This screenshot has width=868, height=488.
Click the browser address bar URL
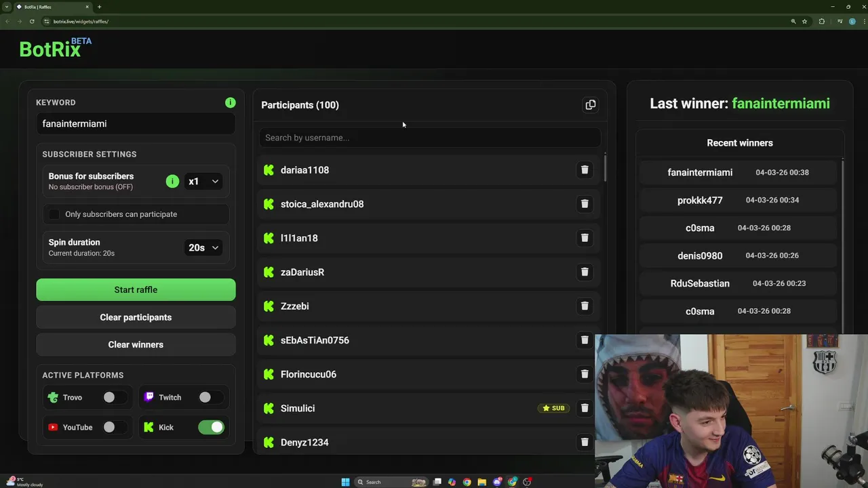pyautogui.click(x=81, y=21)
